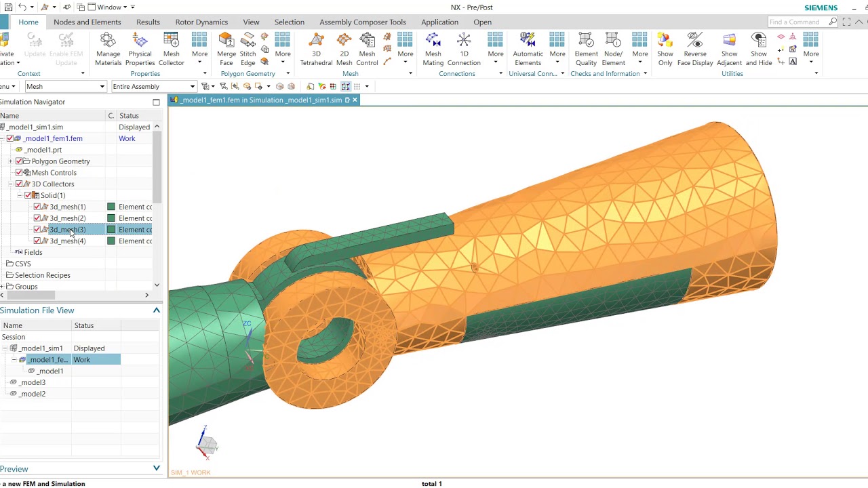Toggle the Polygon Geometry checkbox
Image resolution: width=868 pixels, height=488 pixels.
coord(19,161)
